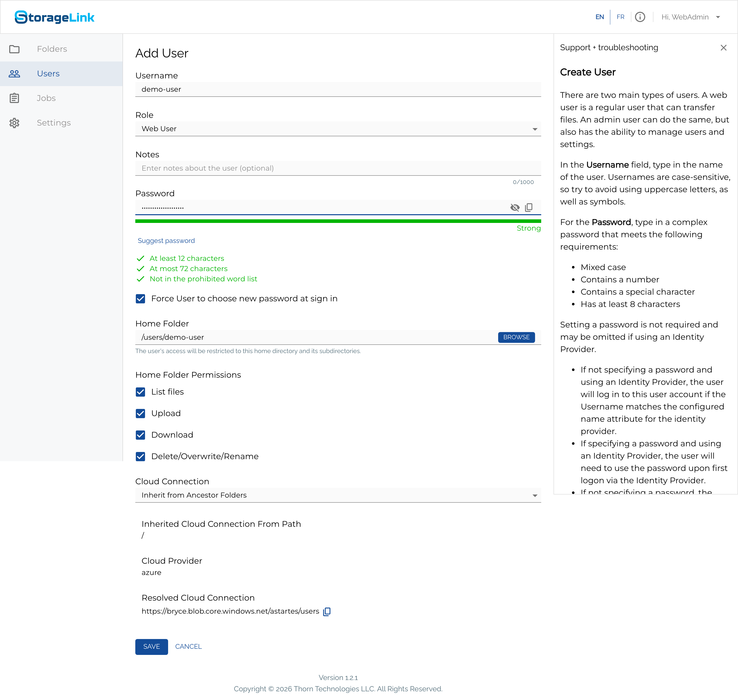Click the resolved URL https://bryce.blob.core.windows.net/astartes/users
738x700 pixels.
[x=230, y=611]
